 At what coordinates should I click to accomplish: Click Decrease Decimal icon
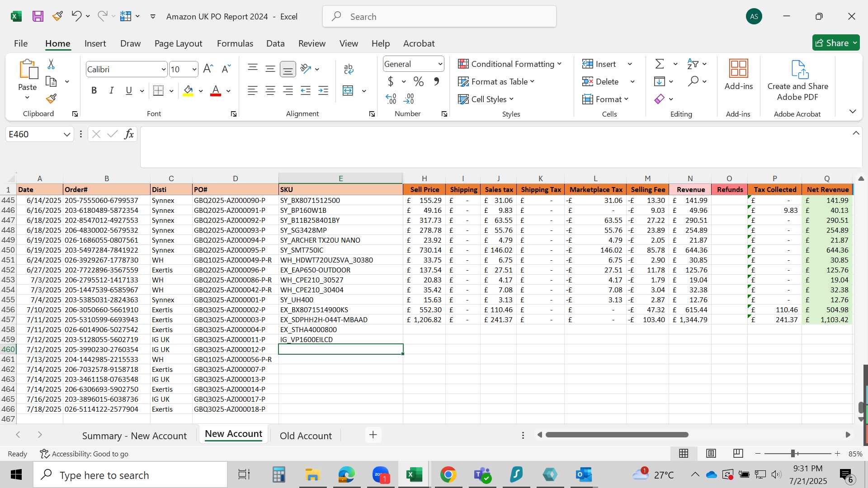click(x=409, y=99)
